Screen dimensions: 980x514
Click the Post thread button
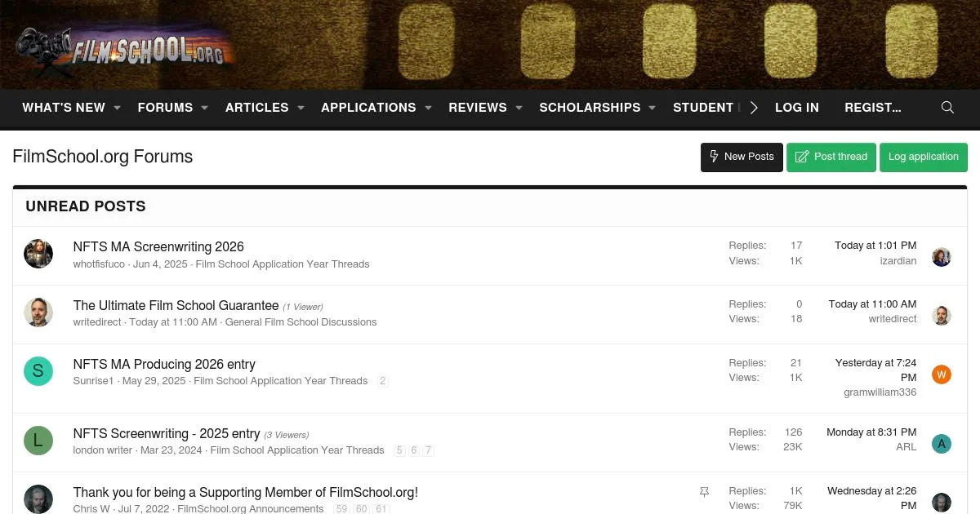click(831, 157)
